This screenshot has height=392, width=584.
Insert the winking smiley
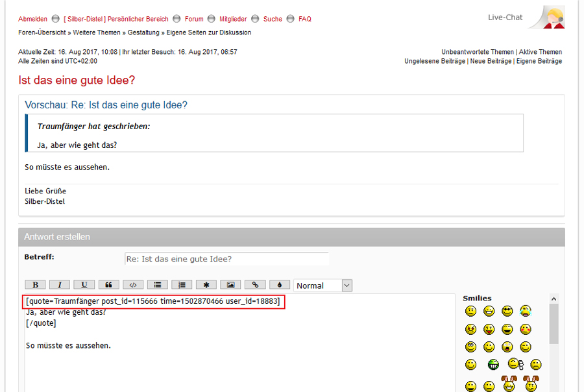526,347
